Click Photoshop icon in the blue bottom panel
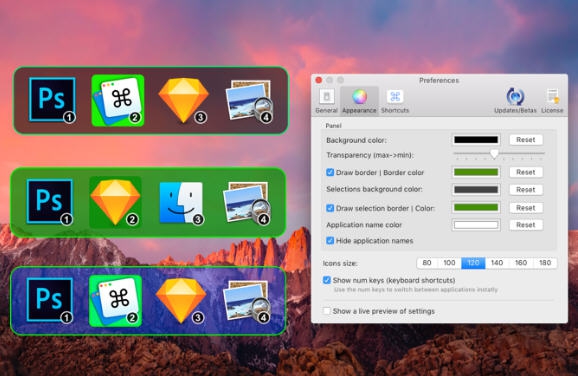578x376 pixels. [50, 300]
